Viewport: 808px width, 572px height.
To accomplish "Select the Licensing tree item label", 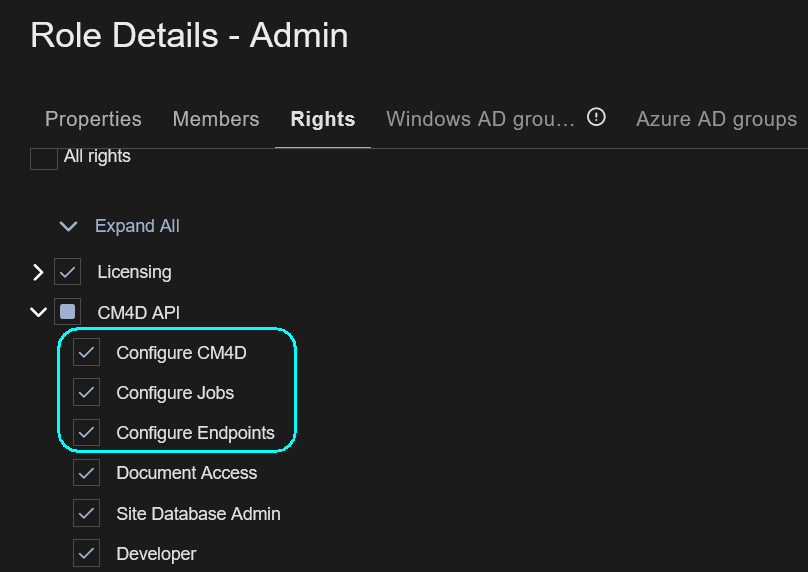I will 134,272.
